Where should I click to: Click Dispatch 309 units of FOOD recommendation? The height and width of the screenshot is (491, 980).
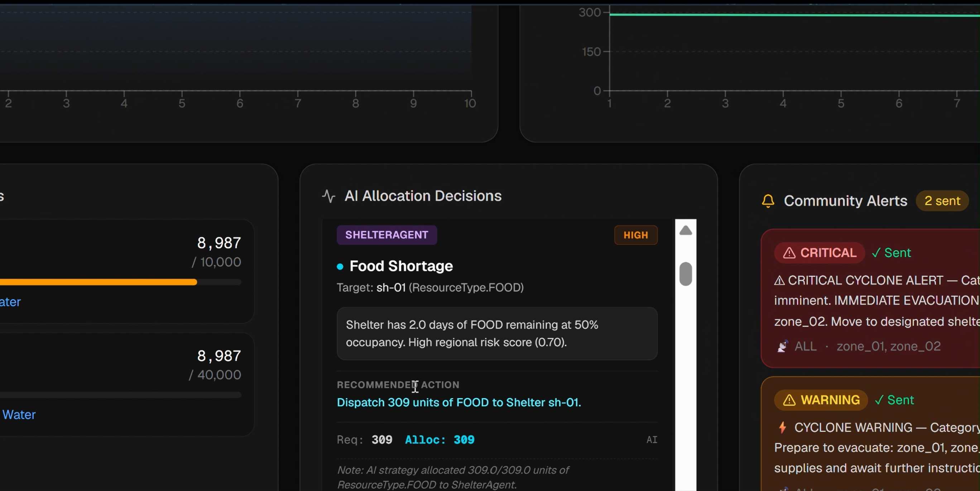click(459, 402)
